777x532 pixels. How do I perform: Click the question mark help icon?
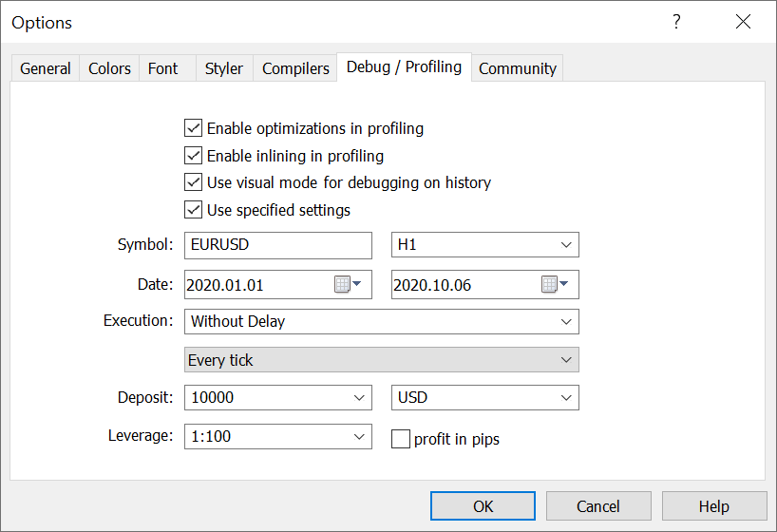point(676,23)
